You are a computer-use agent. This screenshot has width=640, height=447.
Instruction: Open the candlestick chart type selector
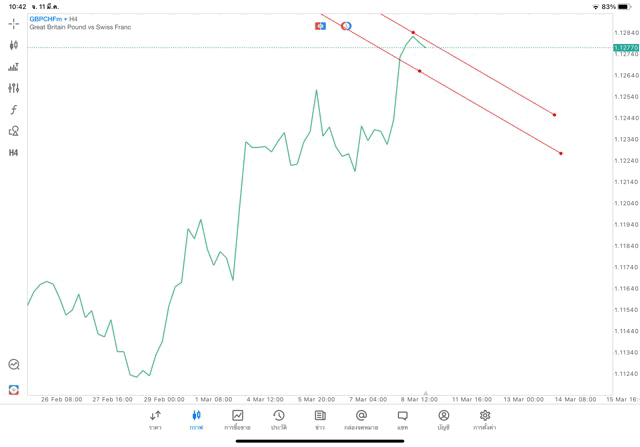pyautogui.click(x=14, y=45)
